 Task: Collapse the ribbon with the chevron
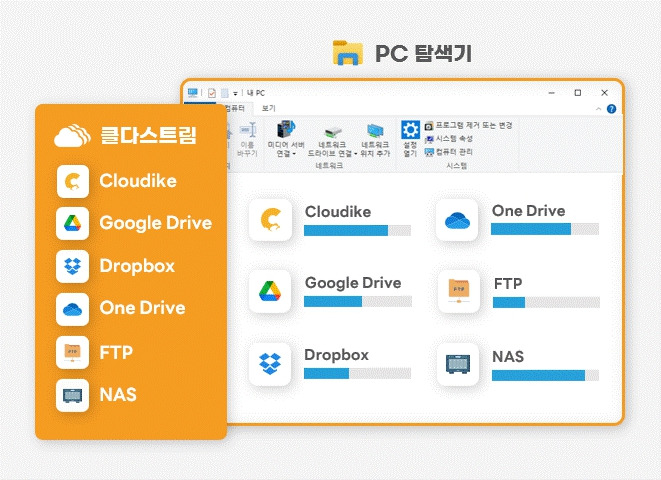click(x=599, y=109)
